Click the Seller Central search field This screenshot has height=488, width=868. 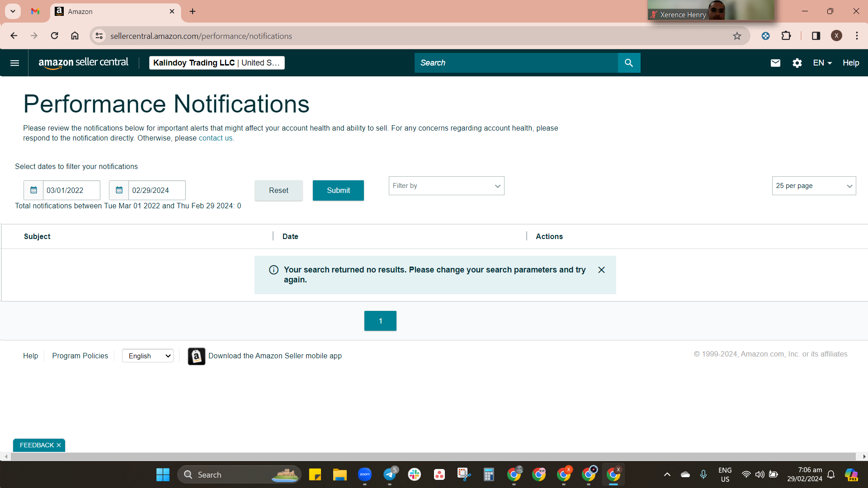pos(516,63)
